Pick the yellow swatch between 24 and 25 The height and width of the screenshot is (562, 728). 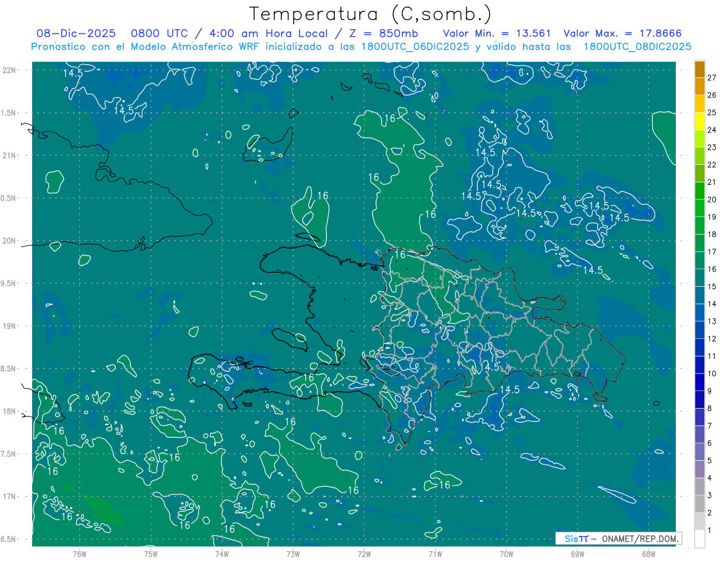point(699,121)
